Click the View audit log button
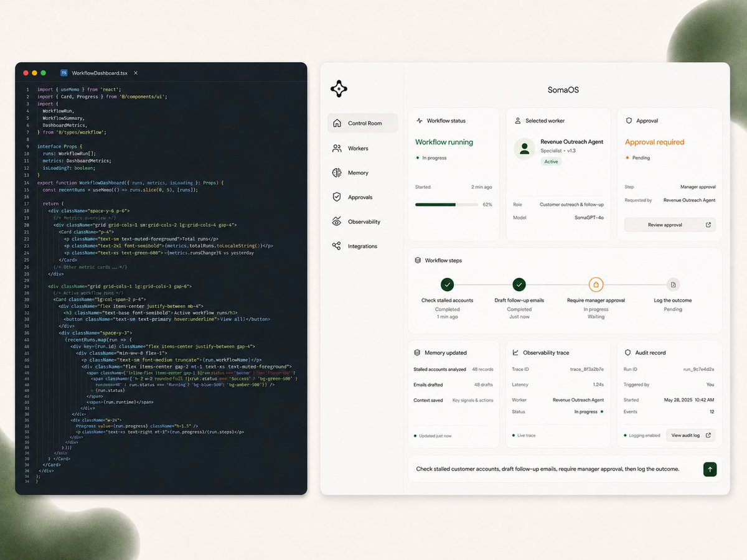The height and width of the screenshot is (560, 747). click(x=690, y=436)
